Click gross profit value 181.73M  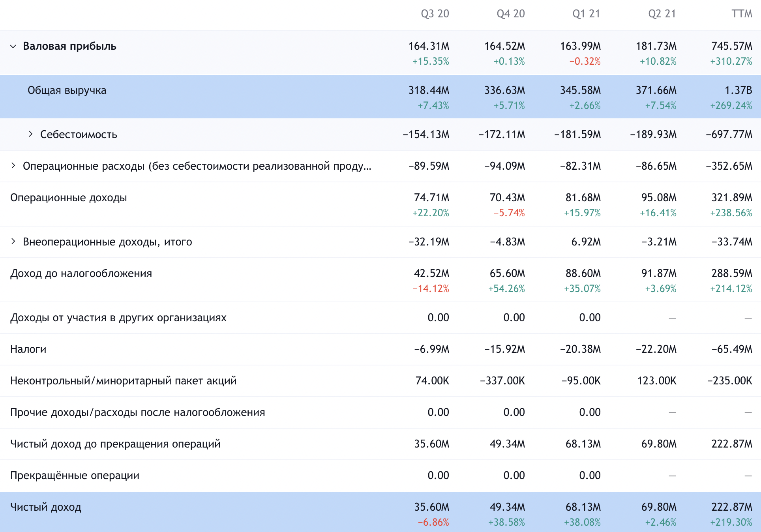656,46
